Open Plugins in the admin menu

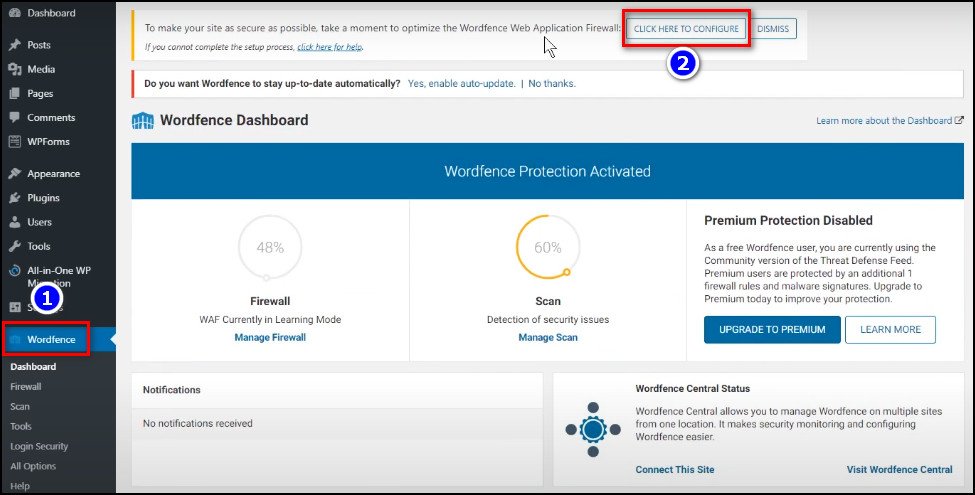tap(44, 198)
